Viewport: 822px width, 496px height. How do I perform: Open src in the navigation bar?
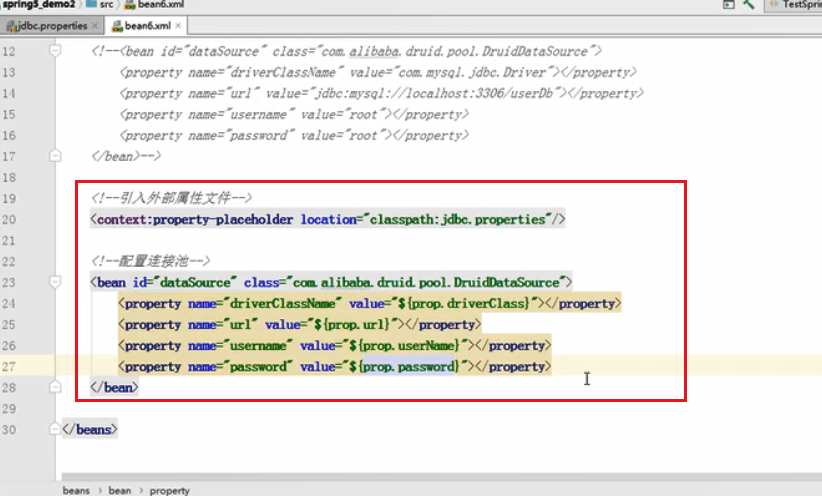[106, 4]
